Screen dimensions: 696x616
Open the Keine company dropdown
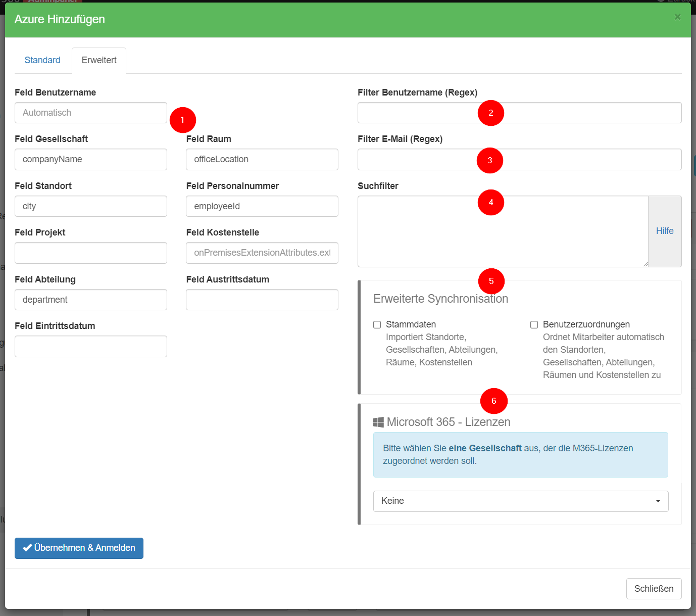point(521,501)
